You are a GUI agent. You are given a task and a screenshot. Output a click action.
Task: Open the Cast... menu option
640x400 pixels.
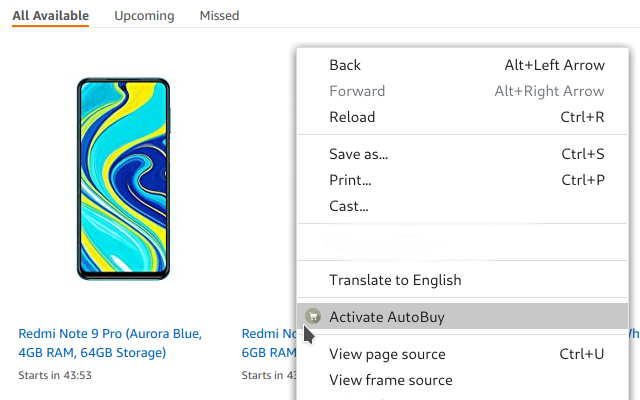(x=349, y=206)
